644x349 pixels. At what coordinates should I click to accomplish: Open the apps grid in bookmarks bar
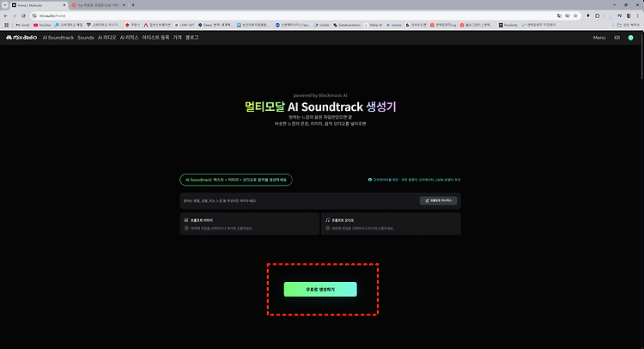click(x=6, y=25)
